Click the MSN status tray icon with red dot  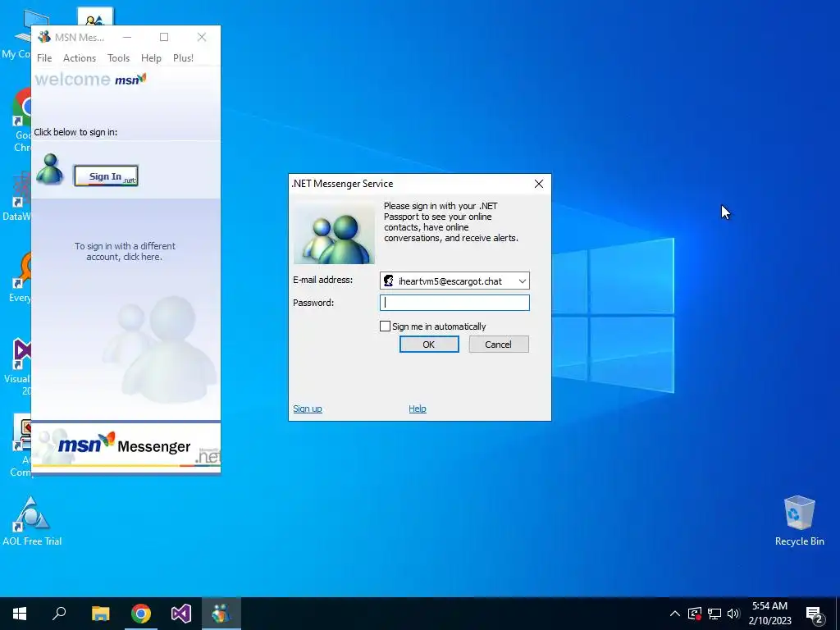695,614
